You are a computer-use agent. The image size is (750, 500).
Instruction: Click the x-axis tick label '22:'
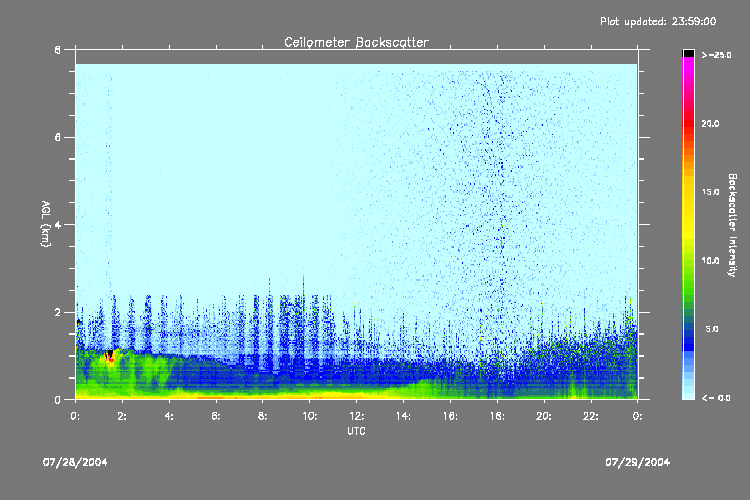click(x=591, y=416)
